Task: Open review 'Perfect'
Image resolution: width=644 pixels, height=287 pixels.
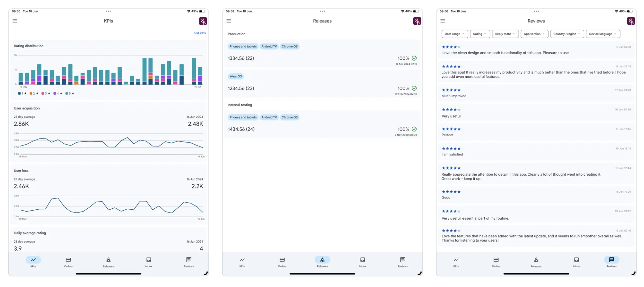Action: coord(536,132)
